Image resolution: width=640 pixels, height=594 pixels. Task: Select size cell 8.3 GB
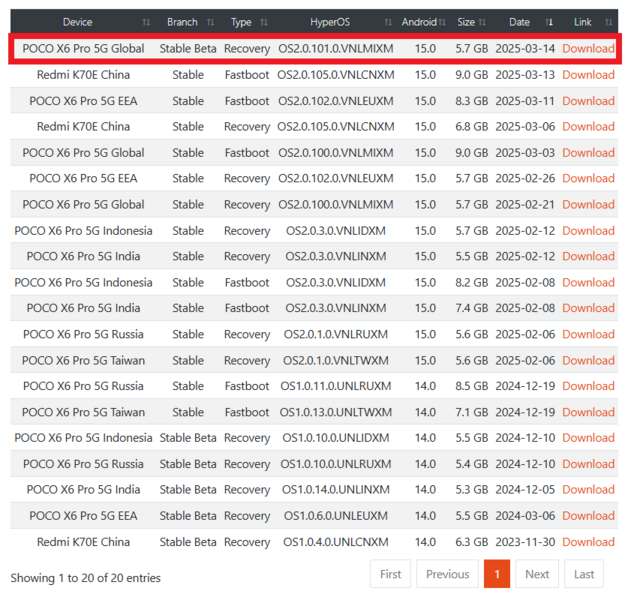tap(472, 101)
